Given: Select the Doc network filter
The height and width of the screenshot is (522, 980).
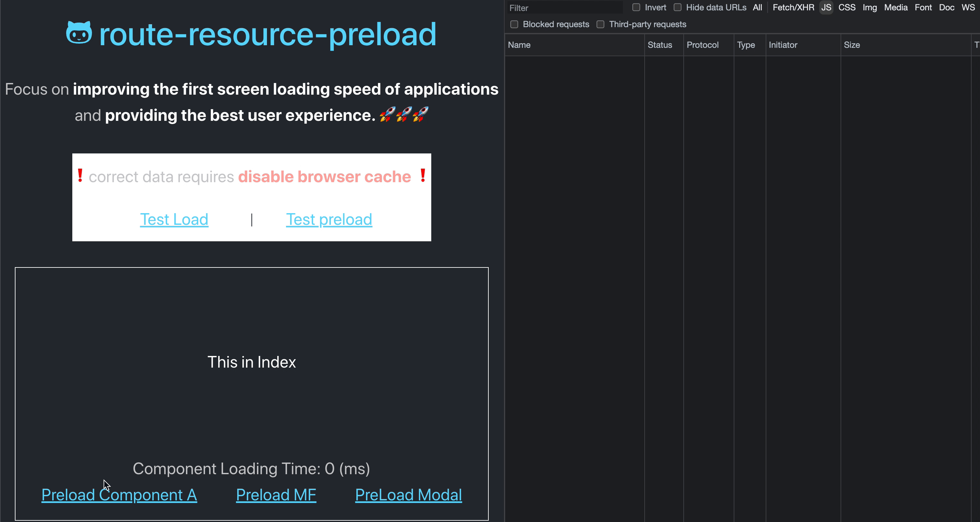Looking at the screenshot, I should [946, 7].
